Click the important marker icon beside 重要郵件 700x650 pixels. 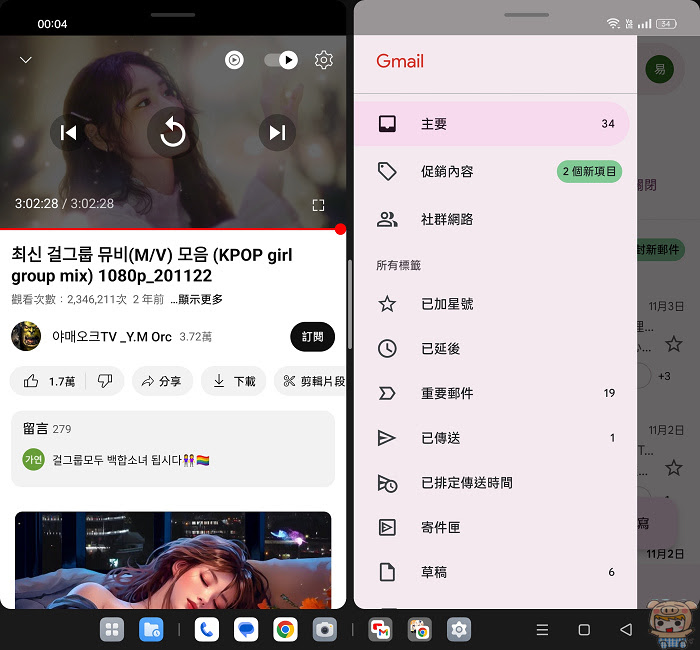pos(387,393)
